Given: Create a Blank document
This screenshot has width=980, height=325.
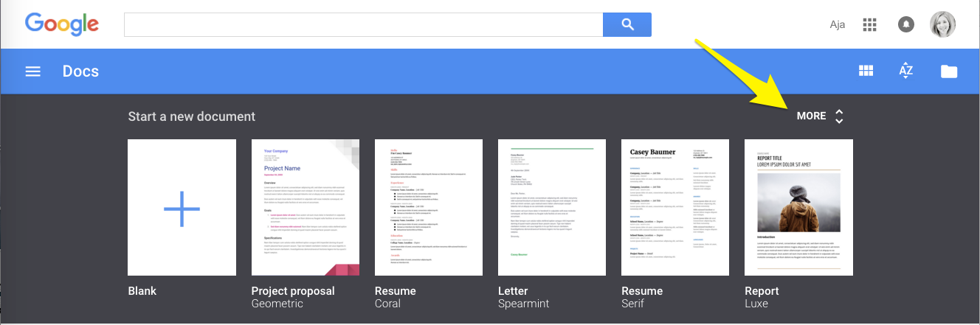Looking at the screenshot, I should click(182, 207).
